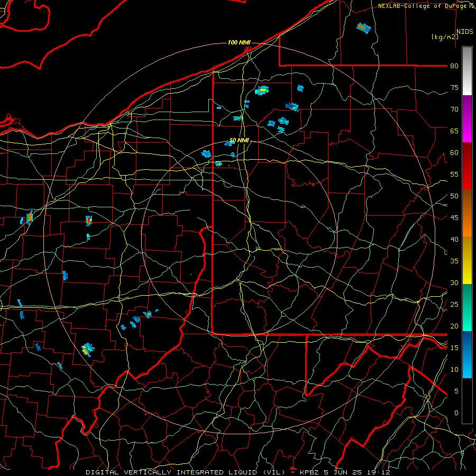Pick the orange-brown segment of the color scale
The image size is (476, 476).
467,213
